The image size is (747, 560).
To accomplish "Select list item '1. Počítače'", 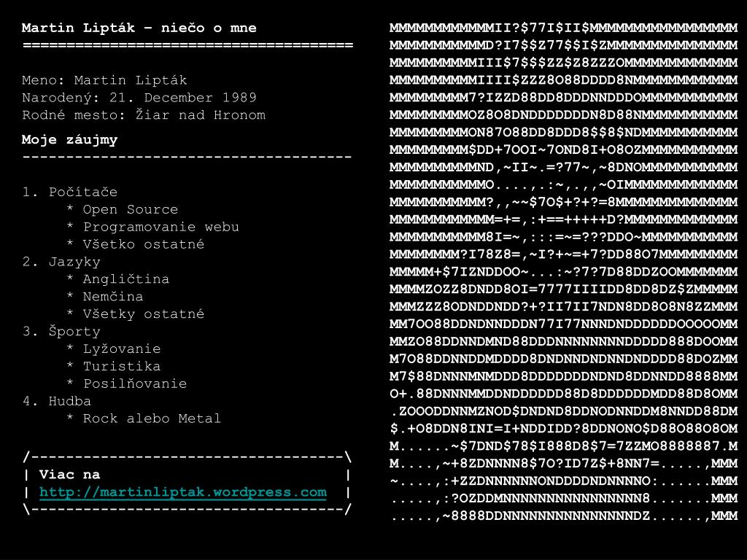I will point(69,192).
